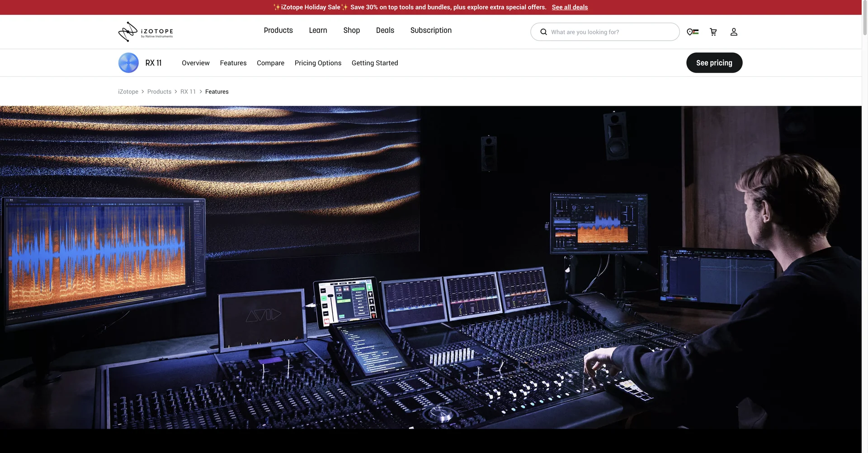Click the iZotope logo

pos(146,32)
